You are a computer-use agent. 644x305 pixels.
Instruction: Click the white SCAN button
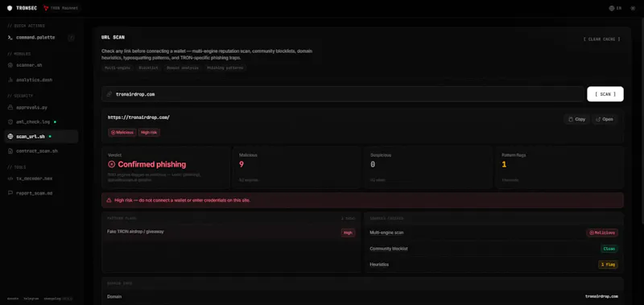(605, 94)
